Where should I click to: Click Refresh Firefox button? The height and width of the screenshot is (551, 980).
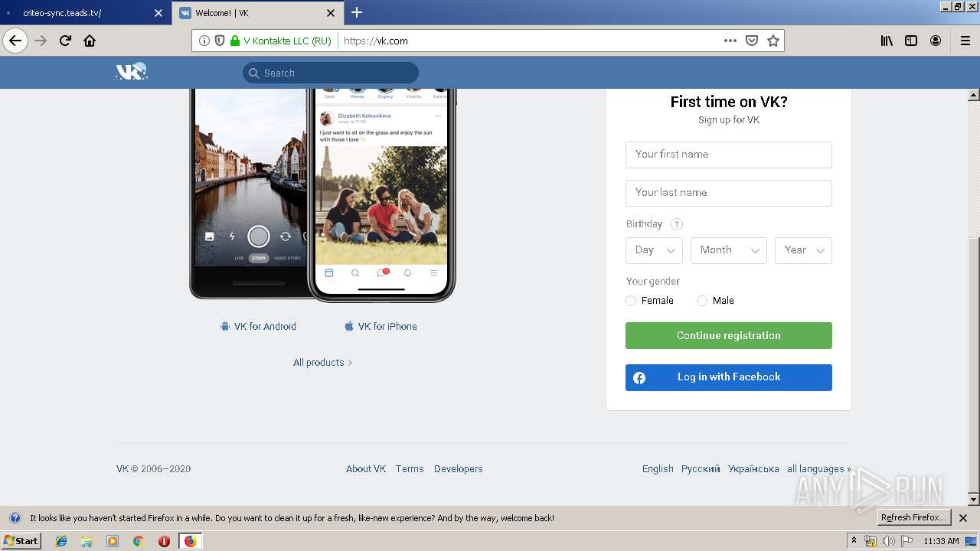[x=913, y=518]
